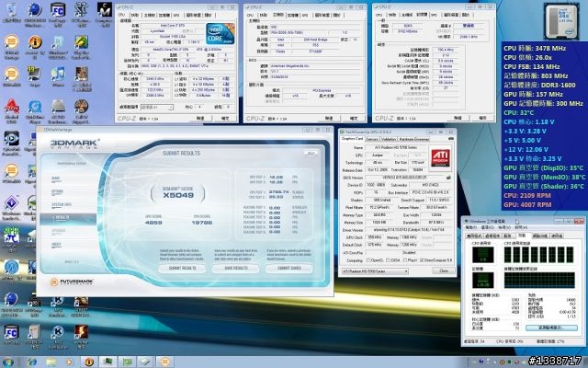Switch to the Sensors tab in GPU-Z
Viewport: 588px width, 368px height.
coord(372,139)
